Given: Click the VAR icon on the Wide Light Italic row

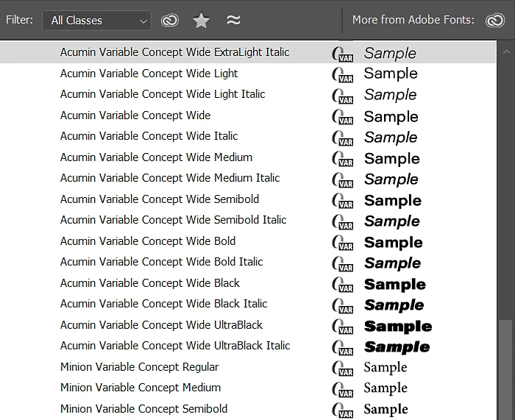Looking at the screenshot, I should 342,96.
